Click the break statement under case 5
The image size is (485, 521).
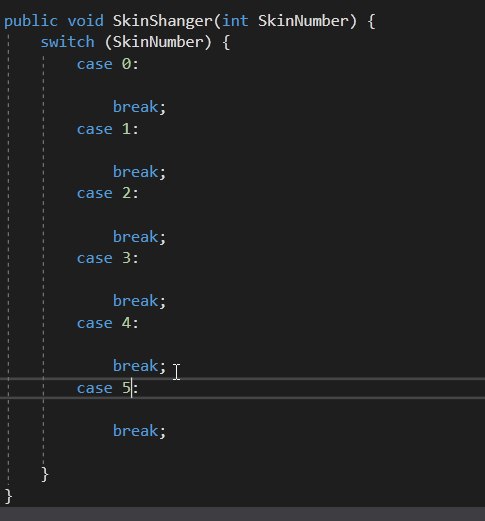pos(139,431)
